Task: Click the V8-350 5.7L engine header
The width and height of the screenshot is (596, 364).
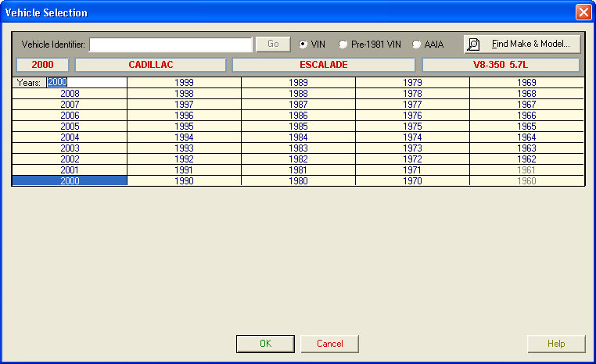Action: pos(501,65)
